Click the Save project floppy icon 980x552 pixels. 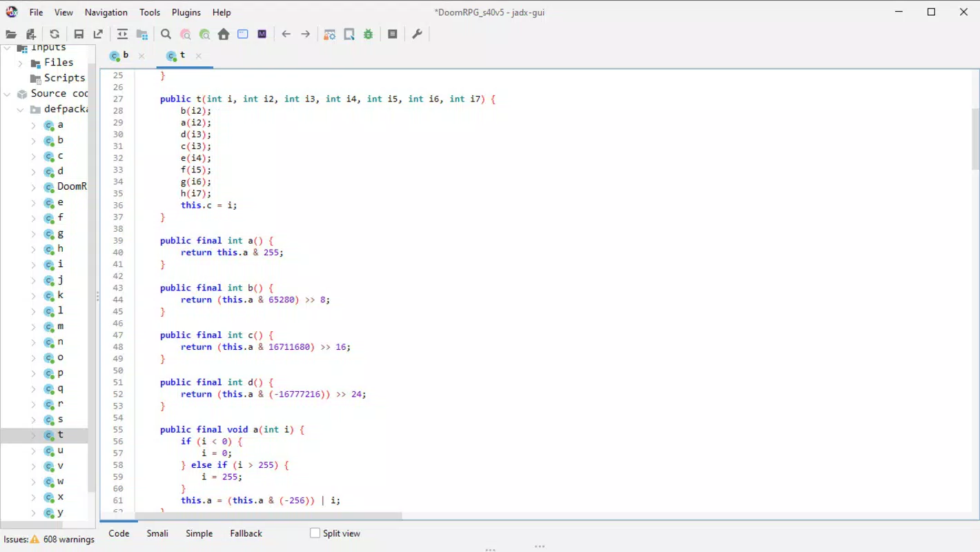coord(79,34)
